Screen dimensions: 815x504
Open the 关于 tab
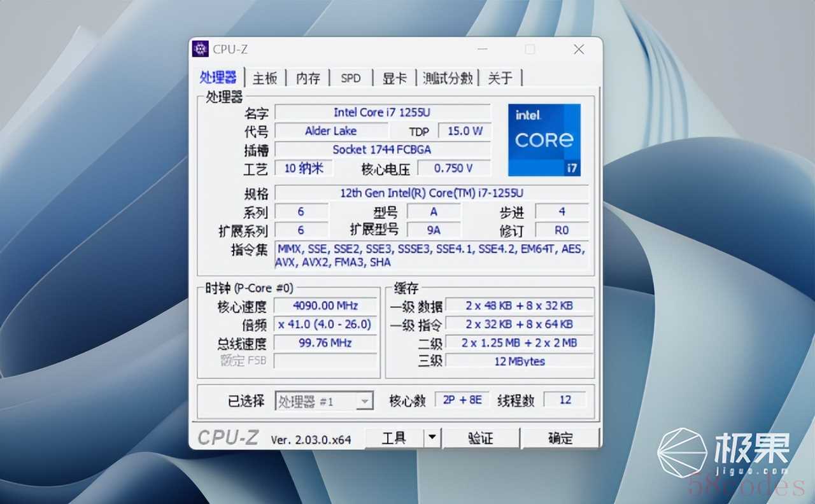(x=500, y=78)
